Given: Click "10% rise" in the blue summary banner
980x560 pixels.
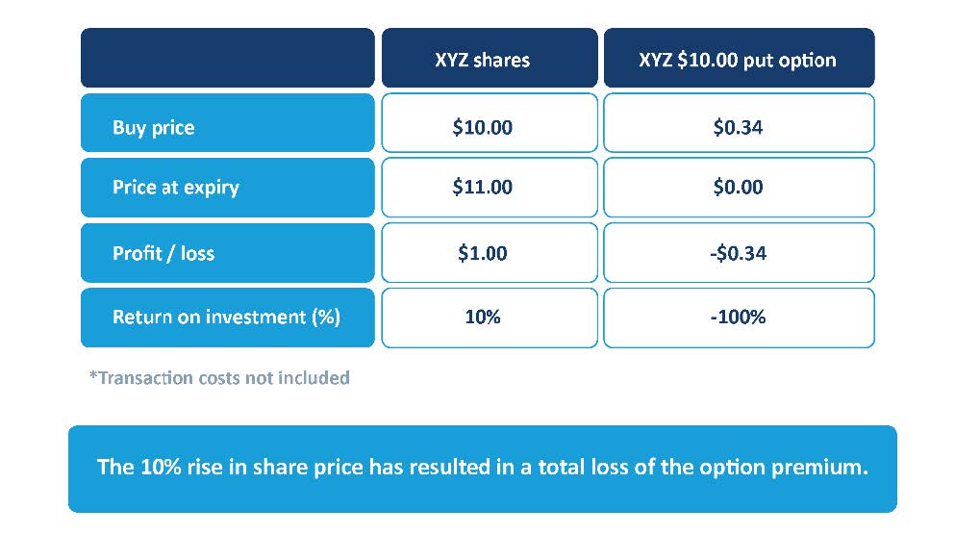Looking at the screenshot, I should (177, 468).
